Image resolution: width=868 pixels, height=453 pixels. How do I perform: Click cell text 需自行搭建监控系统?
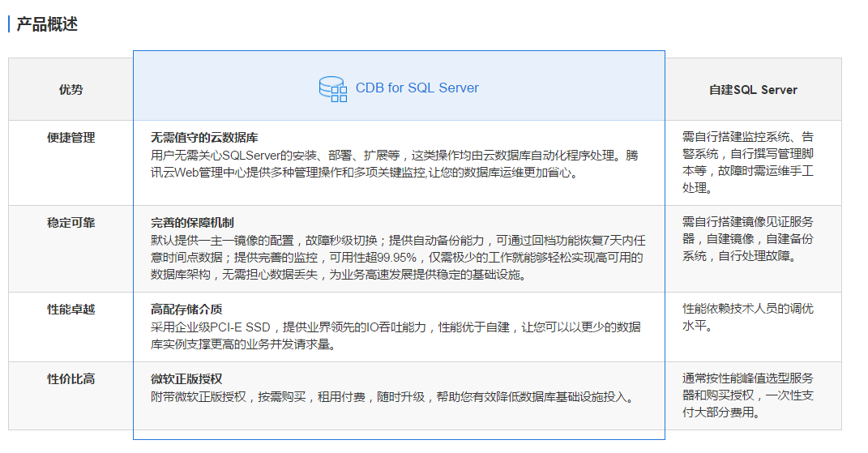coord(748,162)
